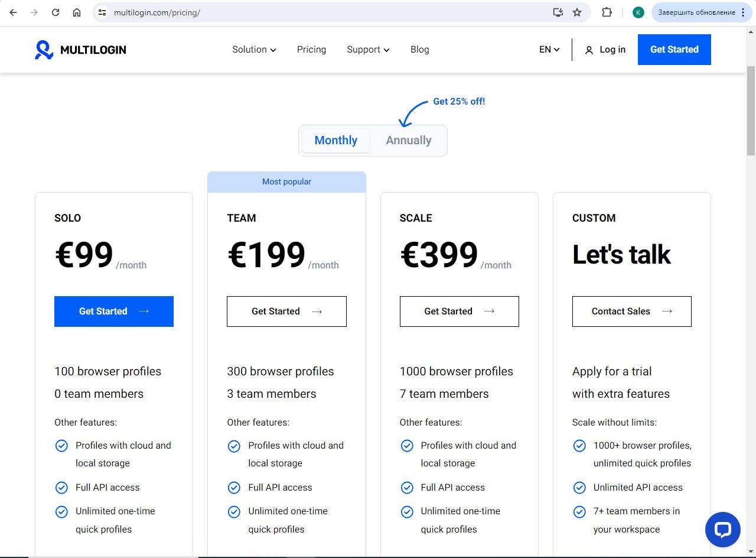Open the Chrome profile avatar K

click(638, 12)
